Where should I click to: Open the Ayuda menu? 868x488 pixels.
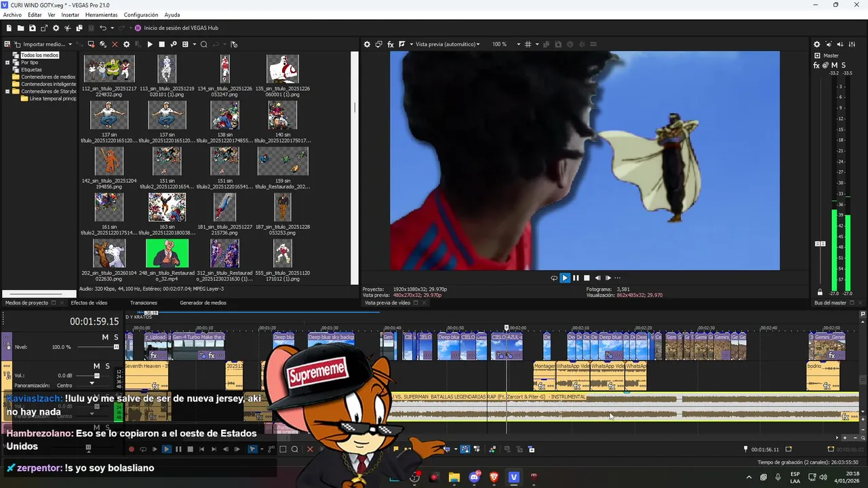pos(172,14)
